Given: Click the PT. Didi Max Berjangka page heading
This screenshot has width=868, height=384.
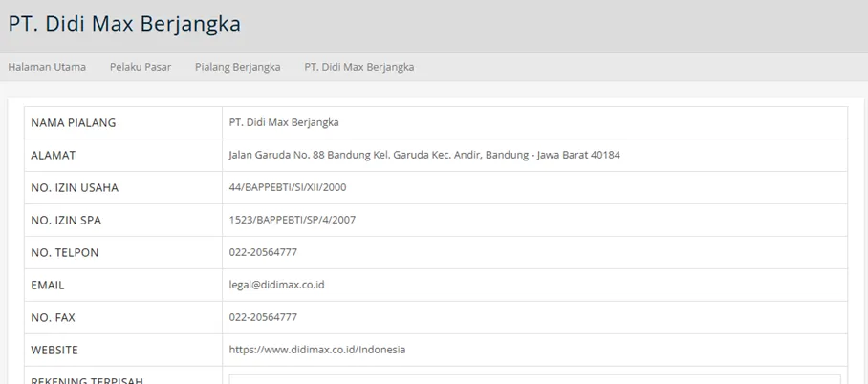Looking at the screenshot, I should (x=124, y=24).
